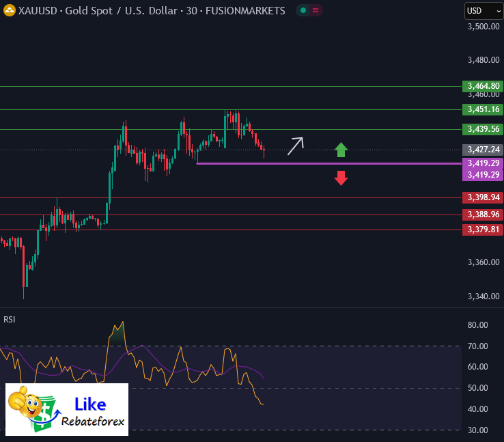The image size is (504, 442).
Task: Open the USD currency dropdown
Action: (484, 11)
